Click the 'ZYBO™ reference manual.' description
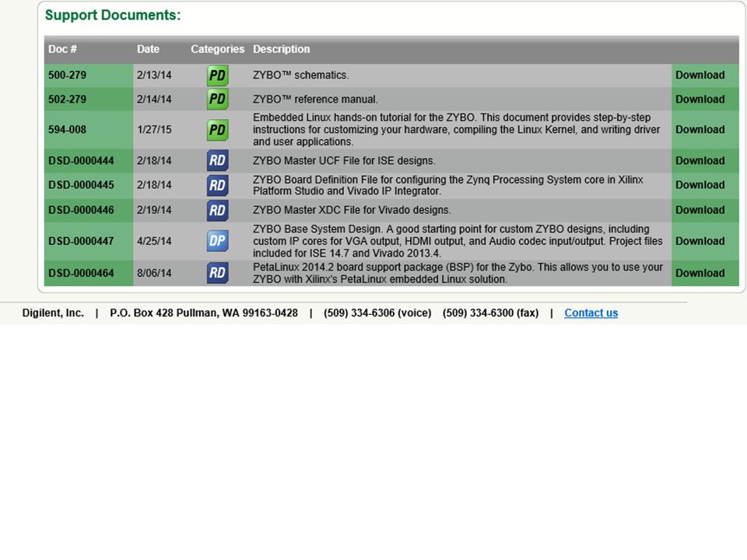The width and height of the screenshot is (747, 560). (x=315, y=100)
